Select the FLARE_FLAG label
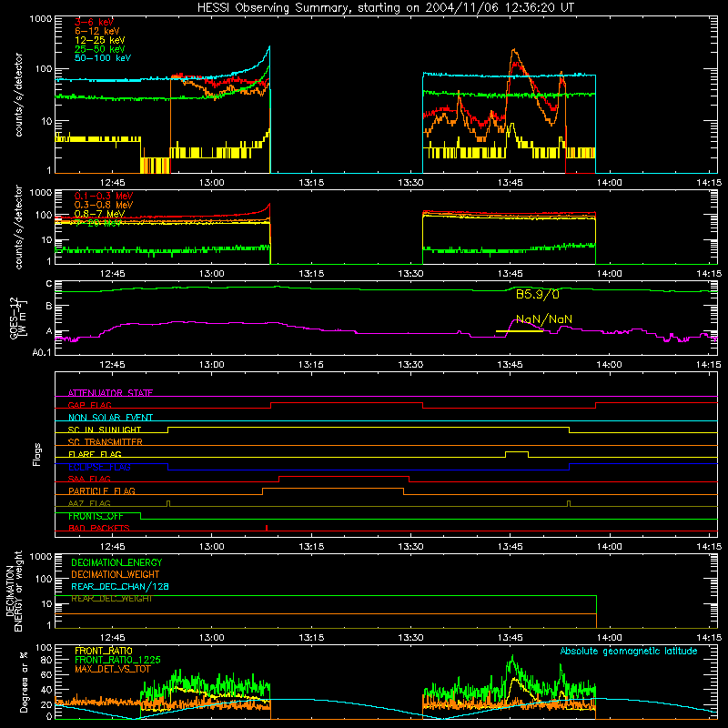The width and height of the screenshot is (728, 728). coord(95,454)
